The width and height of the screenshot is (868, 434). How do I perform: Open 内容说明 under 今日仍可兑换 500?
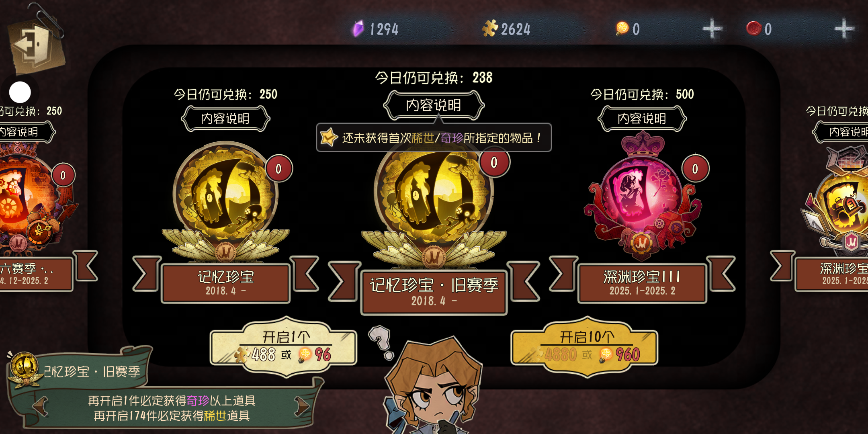tap(642, 119)
